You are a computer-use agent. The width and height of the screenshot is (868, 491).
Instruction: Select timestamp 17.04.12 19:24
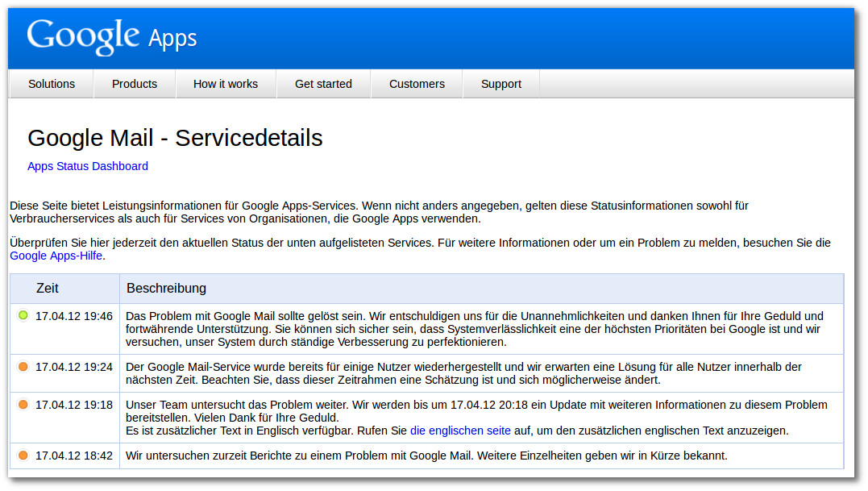tap(74, 367)
